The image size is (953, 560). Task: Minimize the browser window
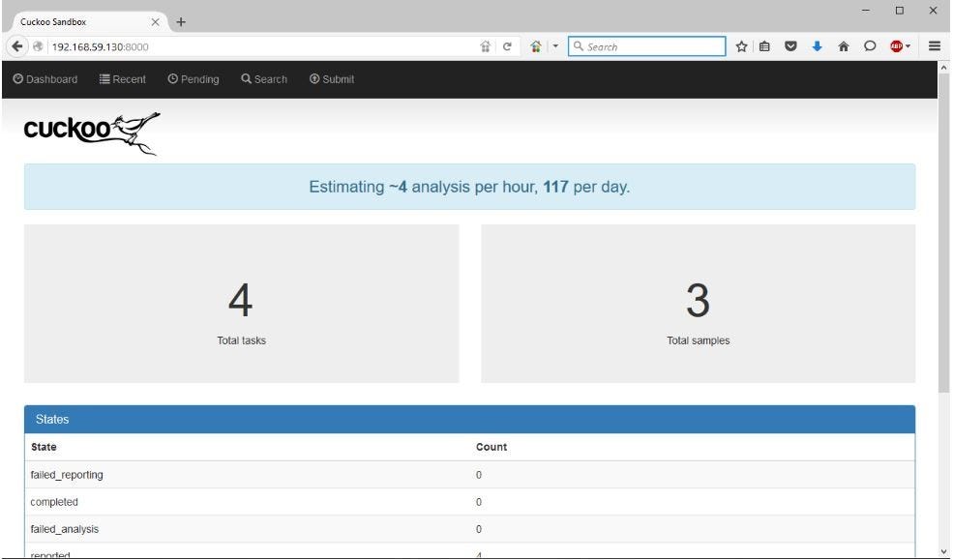(x=866, y=11)
